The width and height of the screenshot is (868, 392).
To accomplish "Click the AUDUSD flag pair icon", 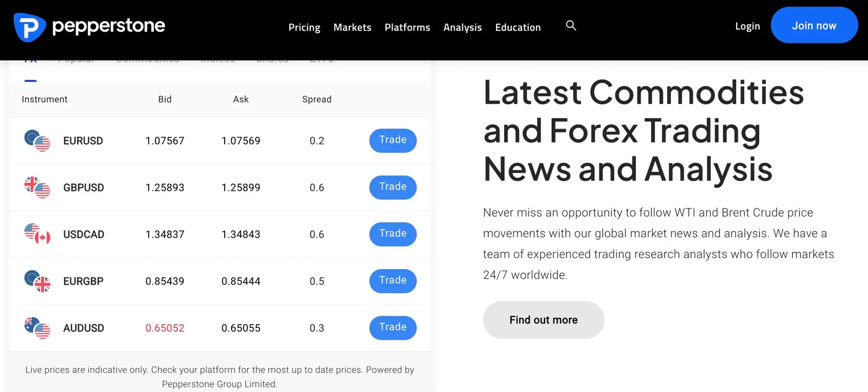I will [x=37, y=328].
